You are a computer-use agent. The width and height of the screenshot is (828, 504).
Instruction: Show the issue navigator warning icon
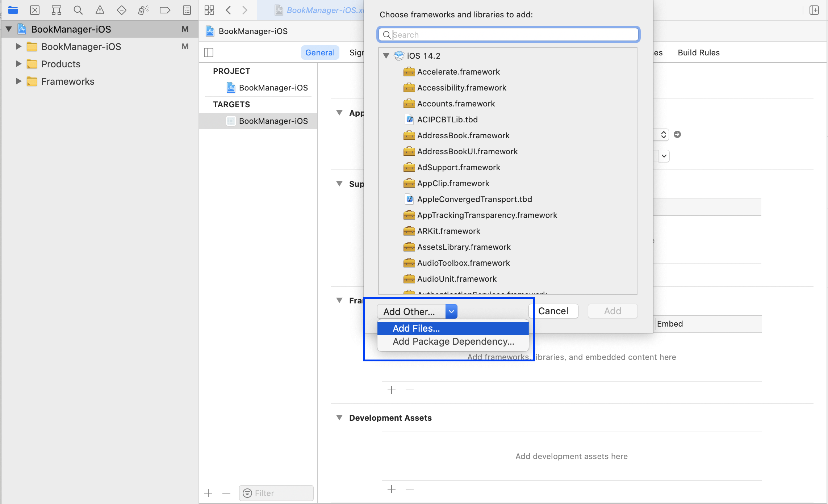pyautogui.click(x=100, y=10)
